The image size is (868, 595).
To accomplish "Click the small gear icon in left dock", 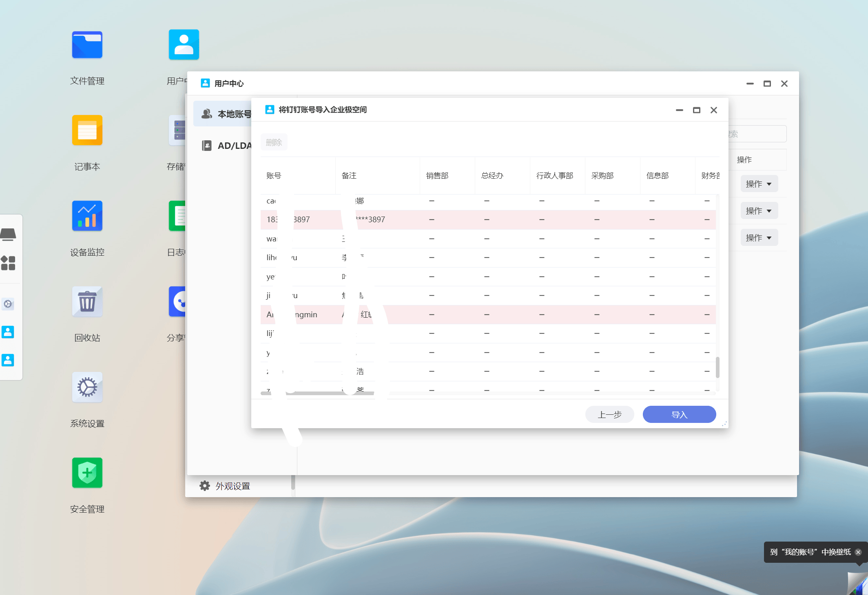I will pos(8,304).
